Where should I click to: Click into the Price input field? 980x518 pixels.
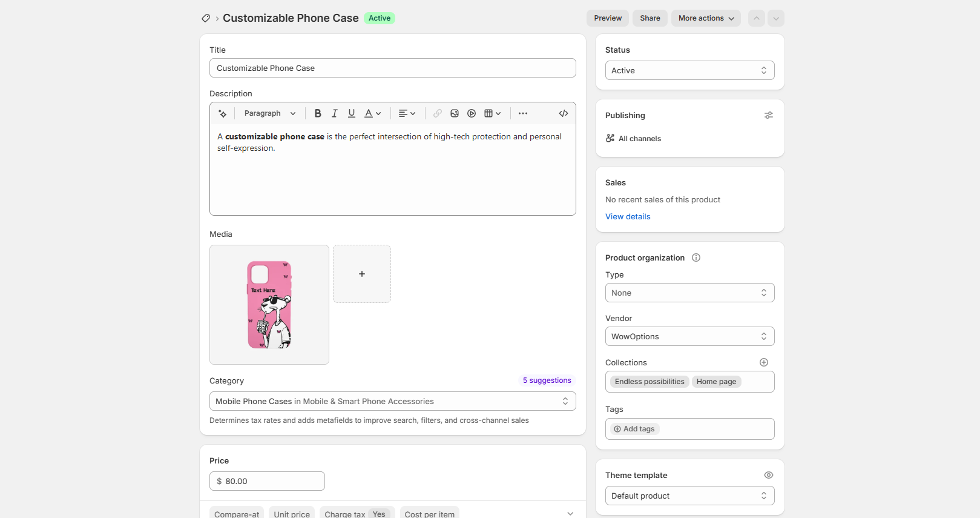(267, 481)
